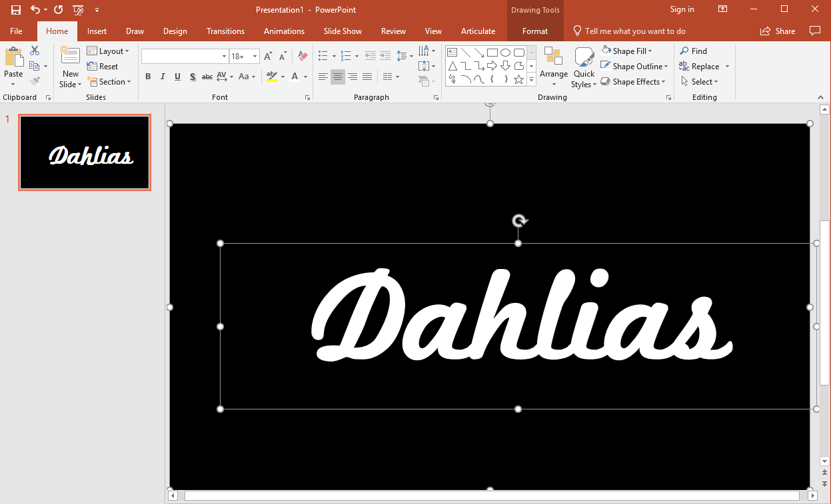Expand the Layout dropdown
This screenshot has width=831, height=504.
pyautogui.click(x=108, y=51)
